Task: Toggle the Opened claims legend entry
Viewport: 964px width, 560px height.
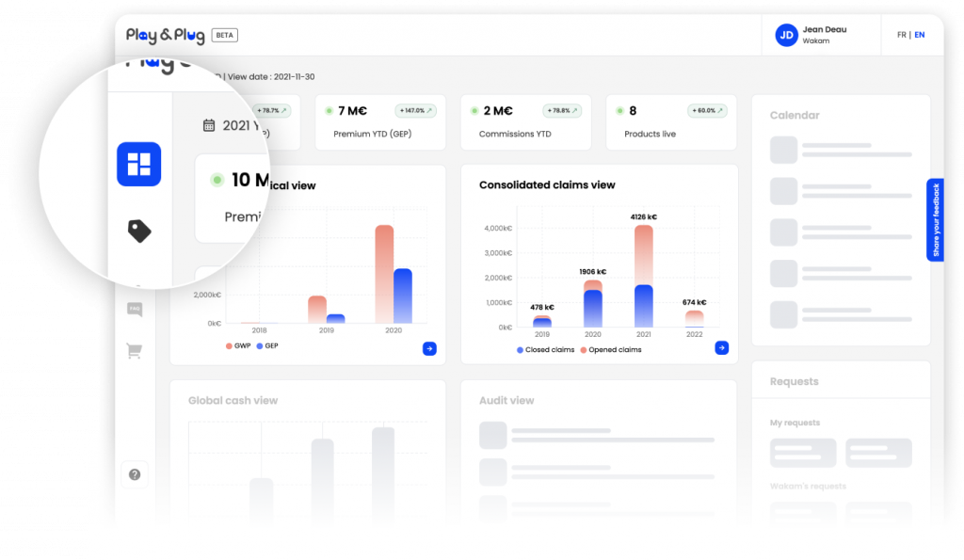Action: [x=610, y=350]
